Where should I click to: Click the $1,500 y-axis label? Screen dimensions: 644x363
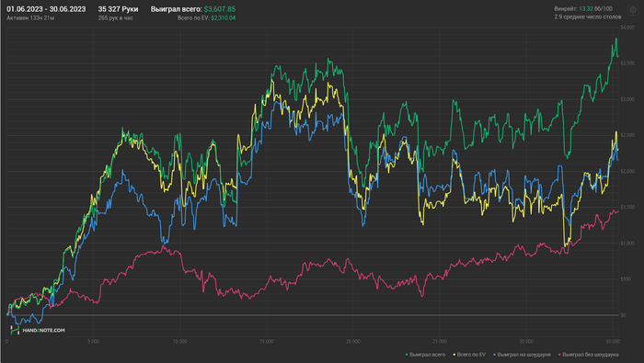627,207
